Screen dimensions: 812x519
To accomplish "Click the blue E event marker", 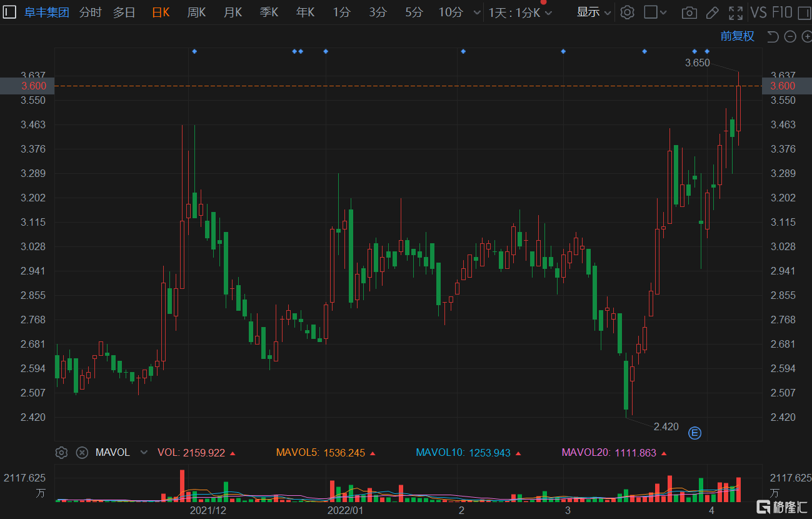I will tap(694, 433).
